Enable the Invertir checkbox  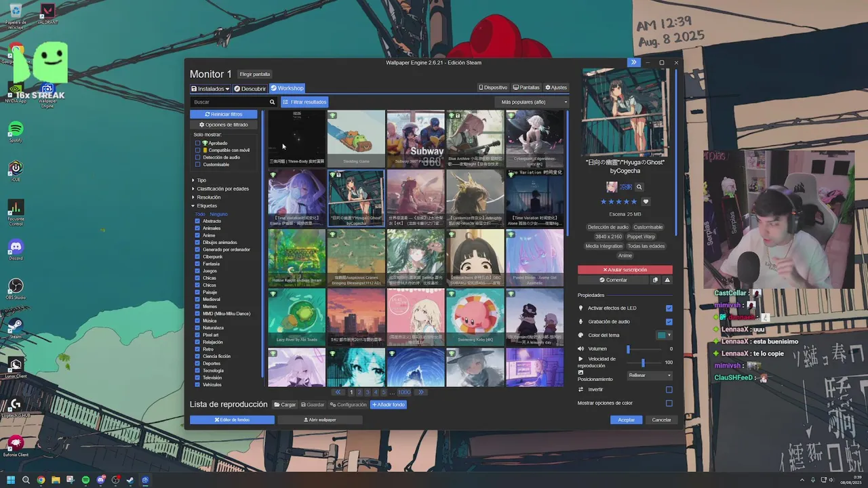669,390
